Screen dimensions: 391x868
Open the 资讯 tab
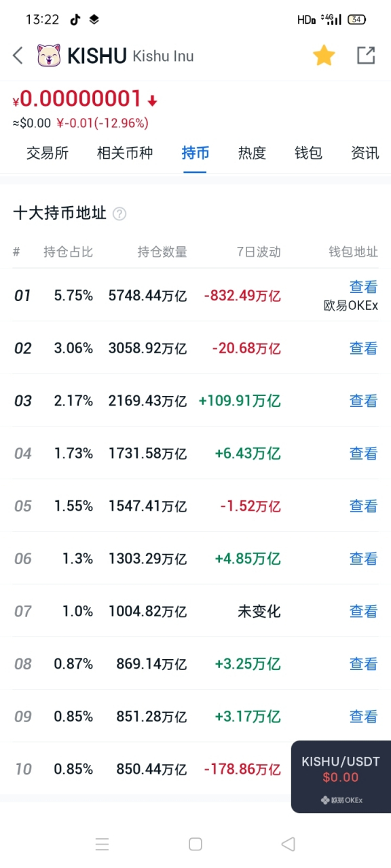click(365, 153)
